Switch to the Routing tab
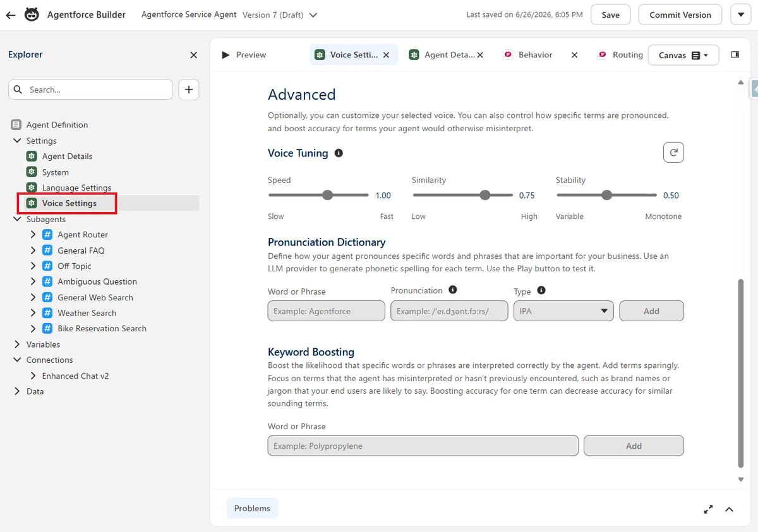This screenshot has width=758, height=532. click(x=620, y=55)
